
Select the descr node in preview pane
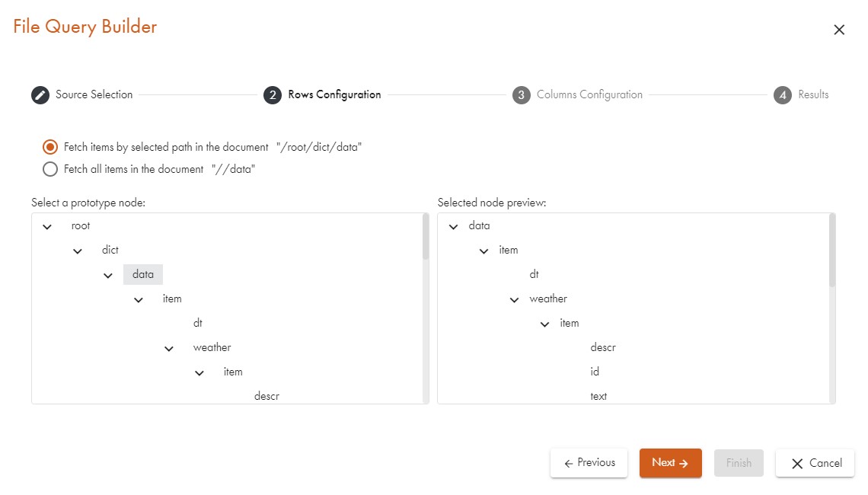pyautogui.click(x=602, y=347)
